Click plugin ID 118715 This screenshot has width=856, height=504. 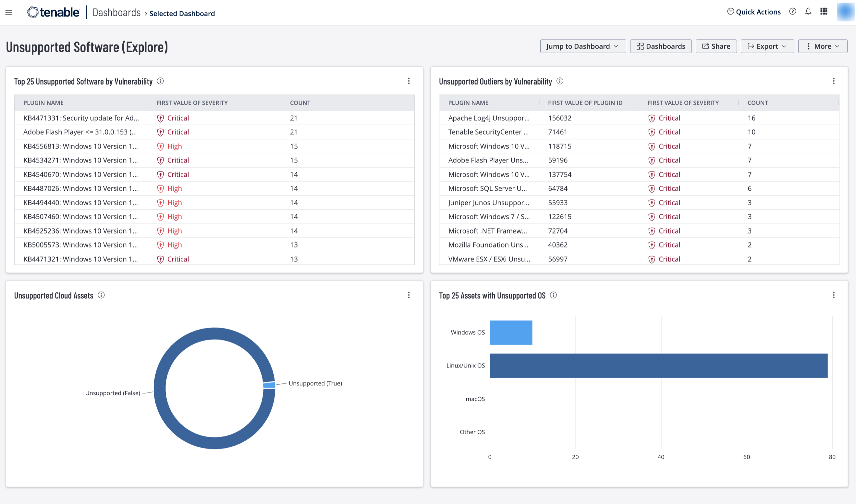point(560,146)
